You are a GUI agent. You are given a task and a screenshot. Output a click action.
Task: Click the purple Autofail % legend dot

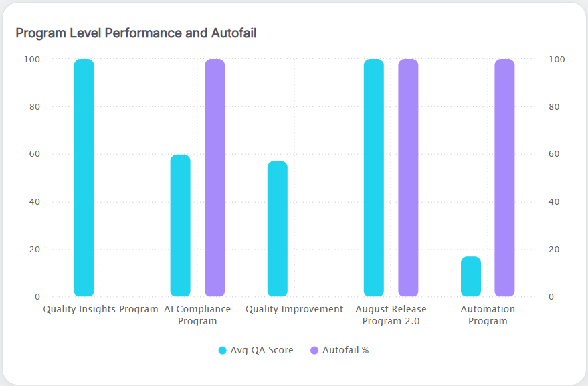(314, 350)
